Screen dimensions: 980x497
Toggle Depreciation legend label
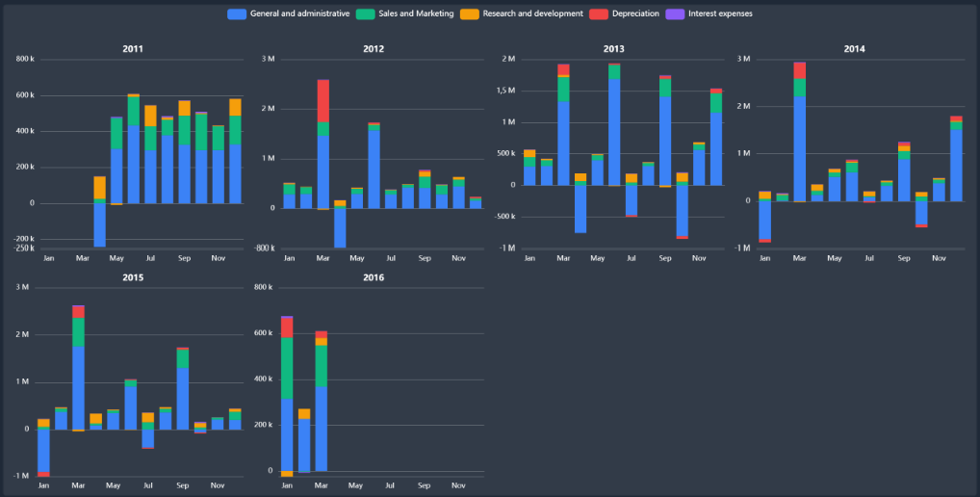point(636,13)
